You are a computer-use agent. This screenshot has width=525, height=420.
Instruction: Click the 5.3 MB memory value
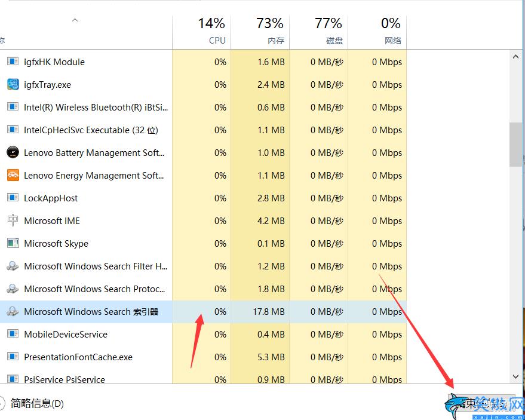(x=271, y=357)
